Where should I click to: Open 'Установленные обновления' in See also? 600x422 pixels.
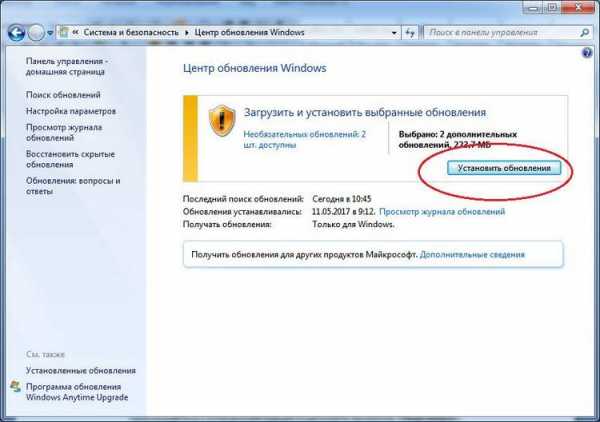(x=81, y=370)
